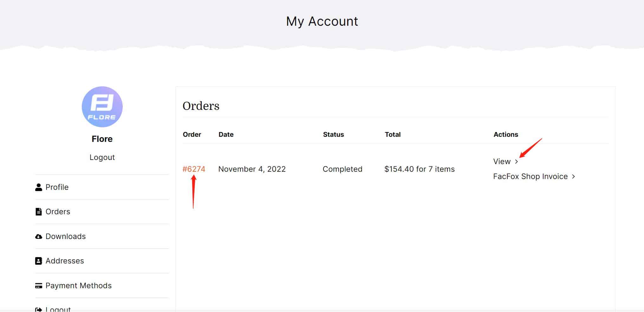Click the Flore username text
This screenshot has width=644, height=312.
pyautogui.click(x=102, y=139)
